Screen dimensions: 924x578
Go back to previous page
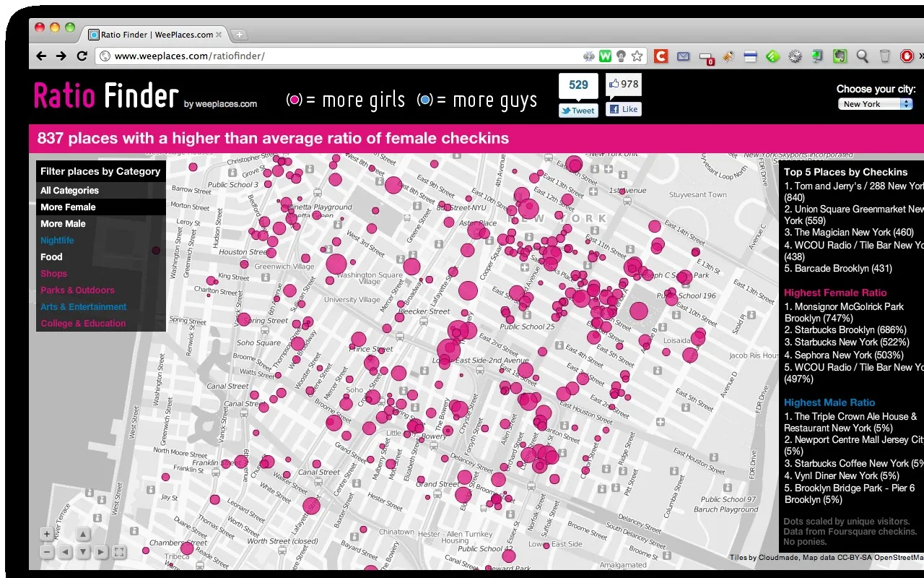coord(41,56)
